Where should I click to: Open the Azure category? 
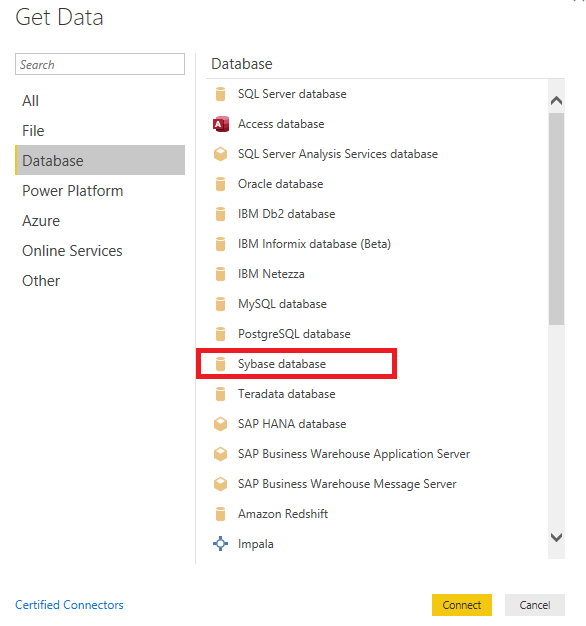[x=100, y=220]
